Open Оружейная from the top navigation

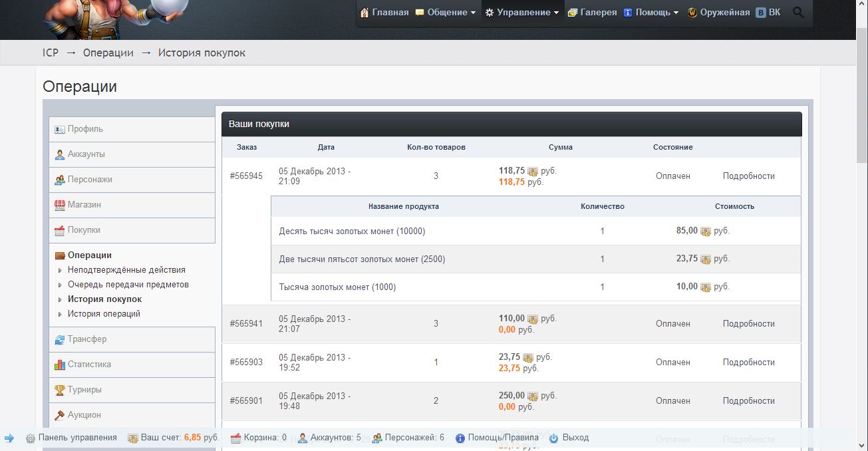718,13
